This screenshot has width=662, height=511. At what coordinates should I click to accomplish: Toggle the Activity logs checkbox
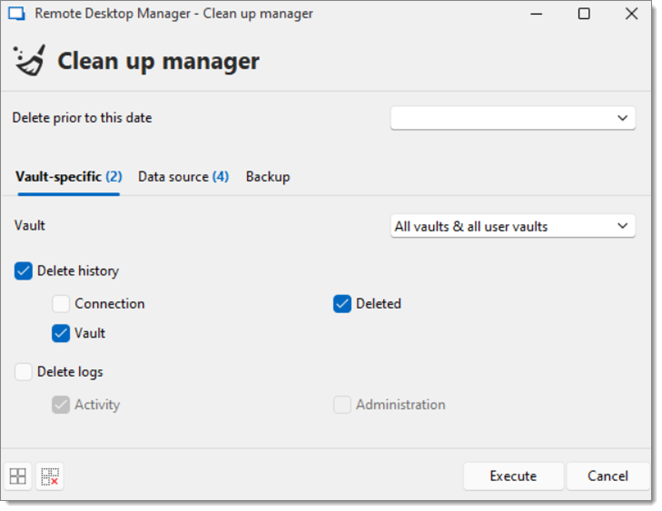point(61,405)
